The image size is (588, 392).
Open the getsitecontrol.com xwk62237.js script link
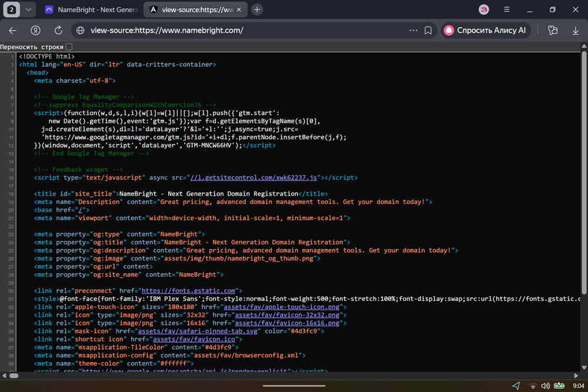click(x=253, y=177)
